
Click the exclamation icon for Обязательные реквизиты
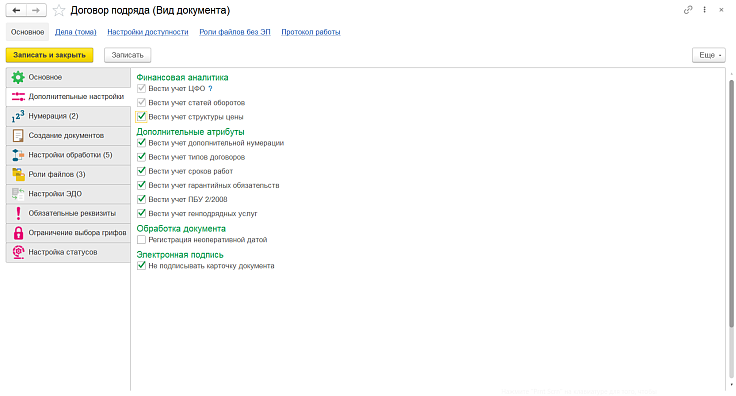pyautogui.click(x=18, y=213)
